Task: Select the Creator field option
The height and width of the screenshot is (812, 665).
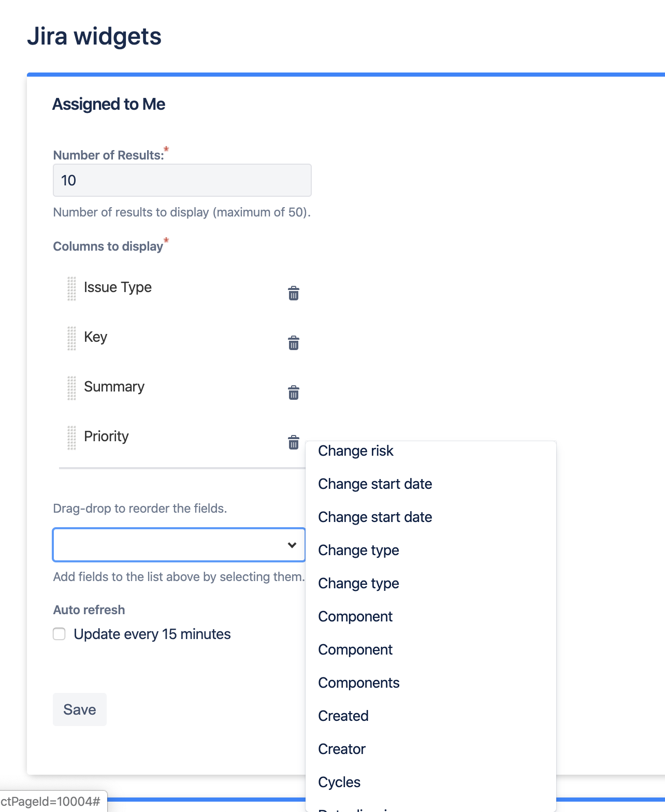Action: 431,749
